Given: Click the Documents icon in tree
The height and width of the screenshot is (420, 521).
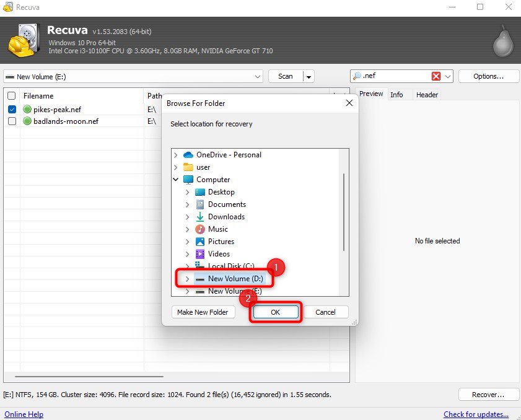Looking at the screenshot, I should [x=199, y=204].
